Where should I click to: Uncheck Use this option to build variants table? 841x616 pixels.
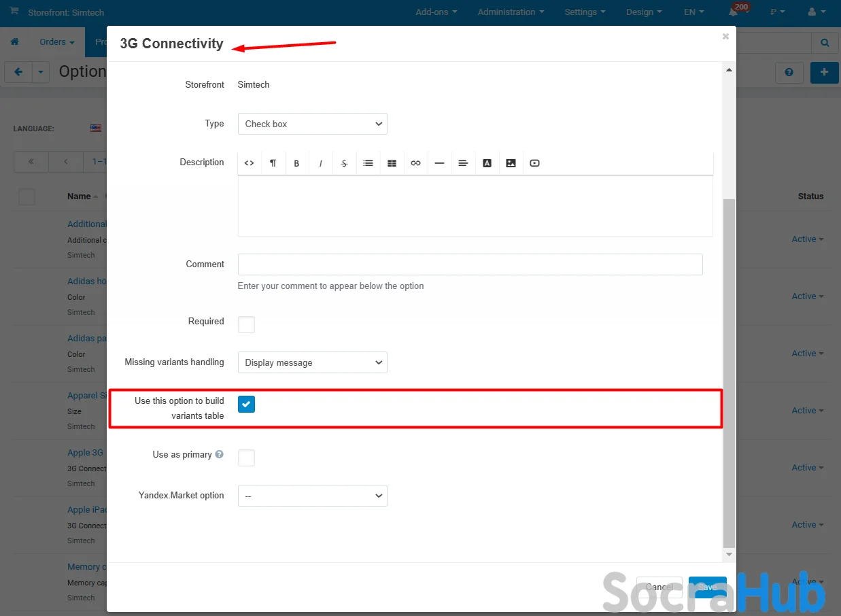pos(246,404)
